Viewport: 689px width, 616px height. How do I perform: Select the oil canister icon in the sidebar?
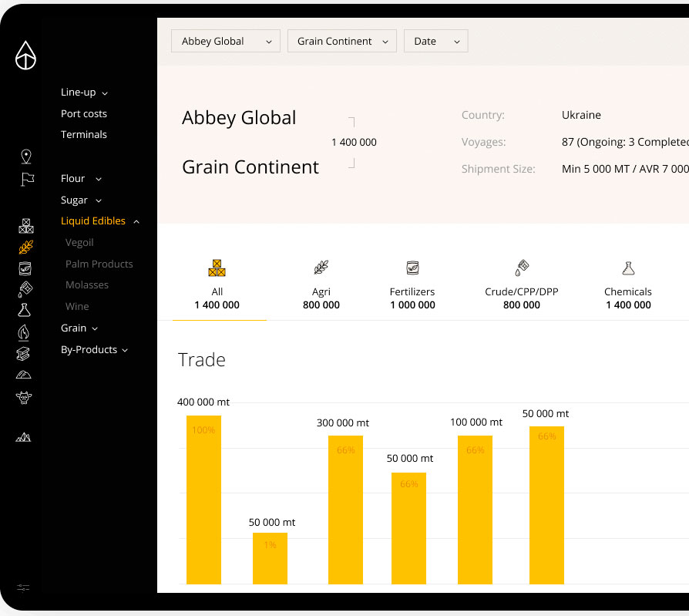25,289
